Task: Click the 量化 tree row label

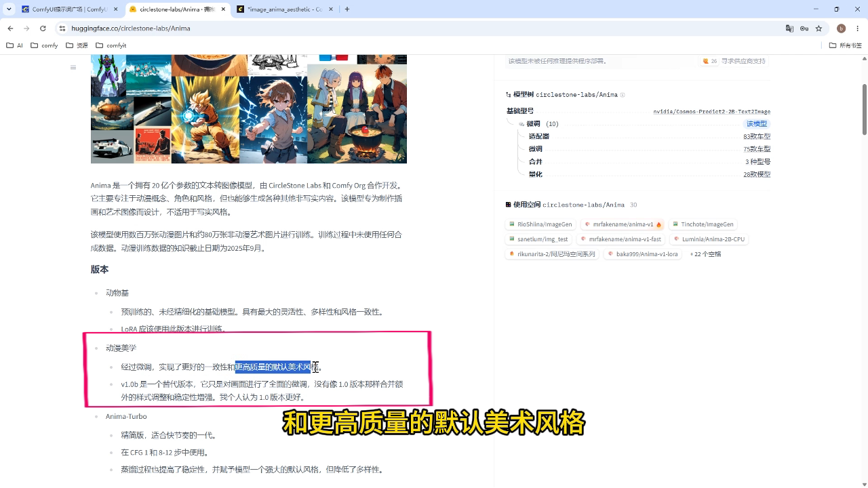Action: click(536, 174)
